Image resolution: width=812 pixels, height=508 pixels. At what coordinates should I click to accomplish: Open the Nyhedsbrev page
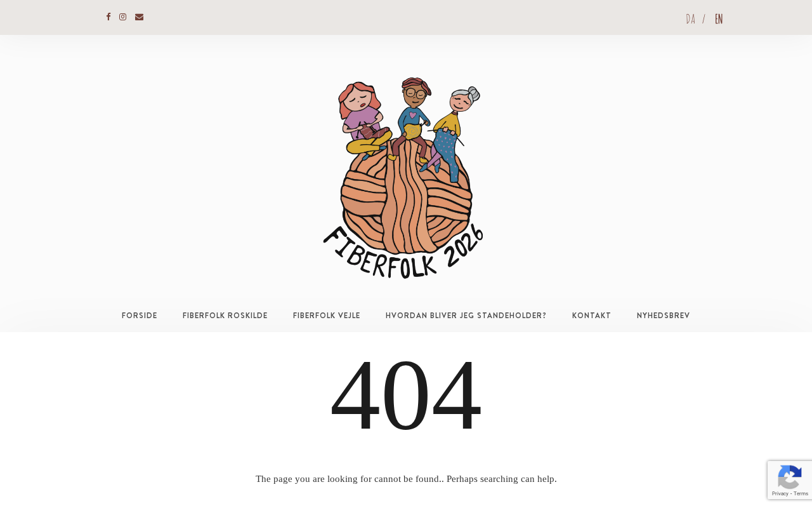(x=664, y=316)
